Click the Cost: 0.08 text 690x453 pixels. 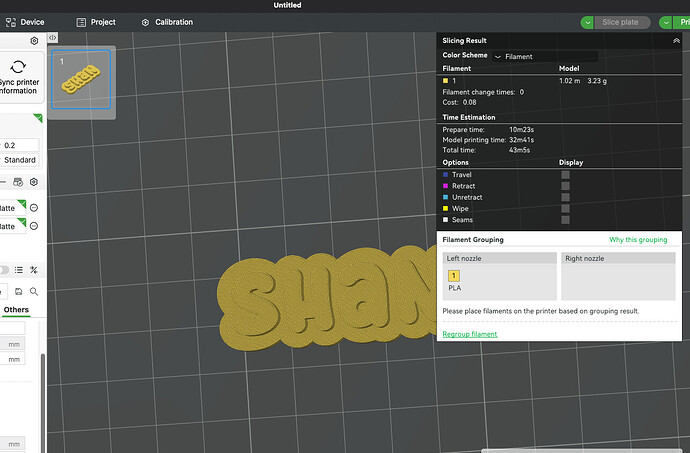tap(459, 102)
